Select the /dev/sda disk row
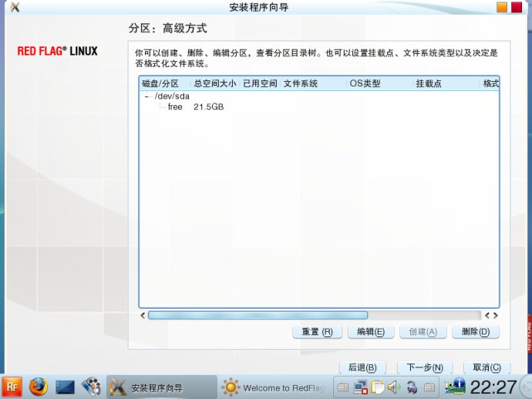Screen dimensions: 532x399 [x=172, y=96]
